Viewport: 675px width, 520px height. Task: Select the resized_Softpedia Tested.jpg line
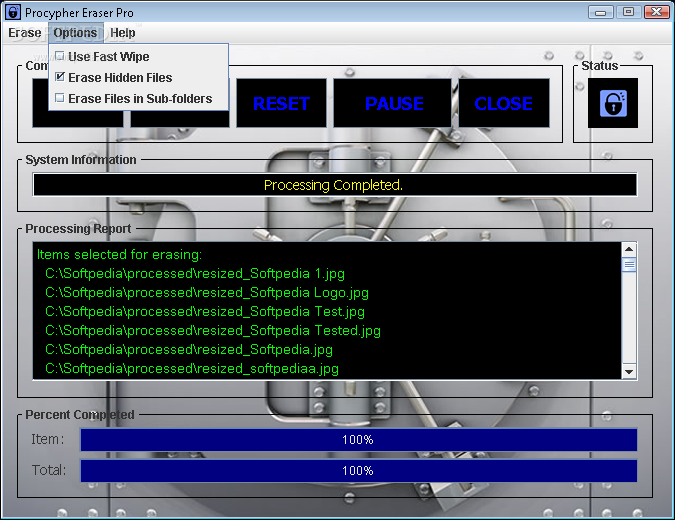(x=213, y=331)
